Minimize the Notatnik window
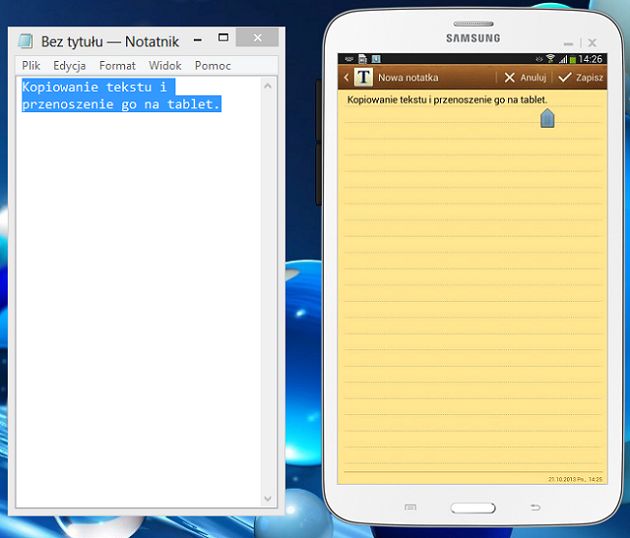Viewport: 630px width, 538px height. pyautogui.click(x=198, y=39)
